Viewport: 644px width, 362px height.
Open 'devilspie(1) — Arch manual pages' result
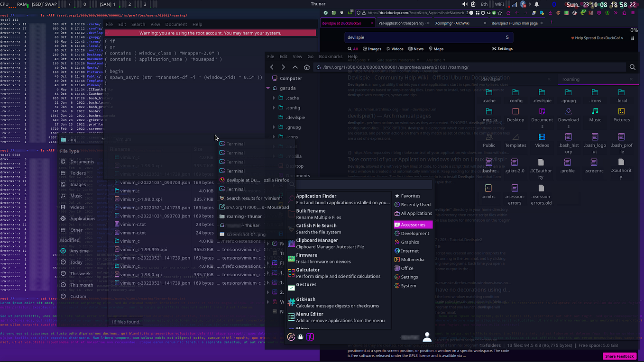click(389, 116)
